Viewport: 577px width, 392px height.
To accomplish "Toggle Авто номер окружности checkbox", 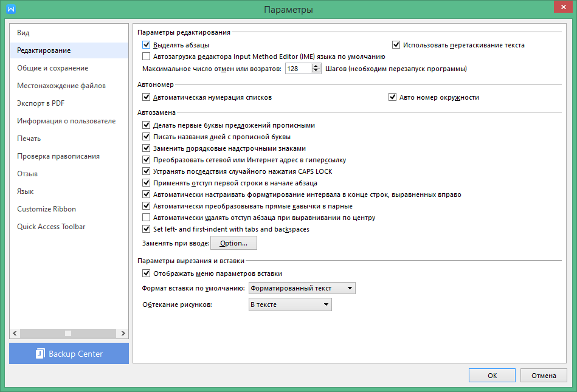I will tap(392, 97).
